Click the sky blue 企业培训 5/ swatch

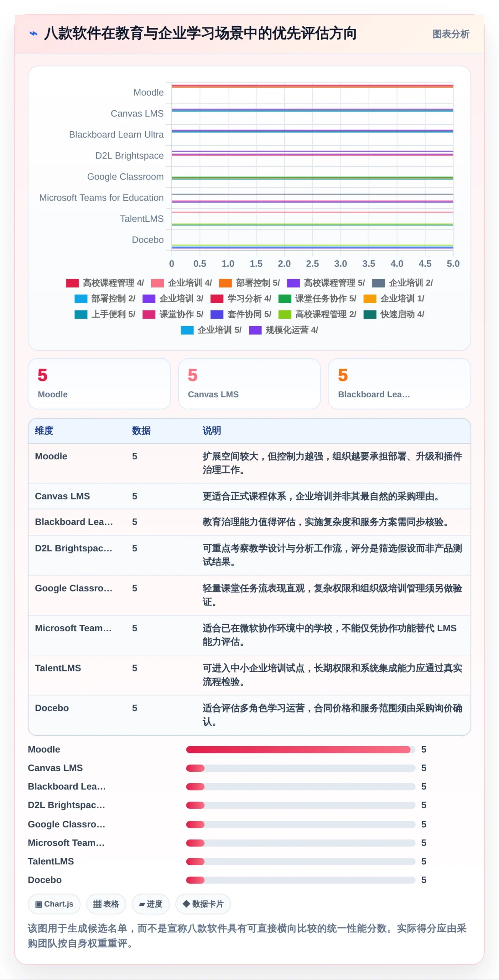click(x=187, y=330)
